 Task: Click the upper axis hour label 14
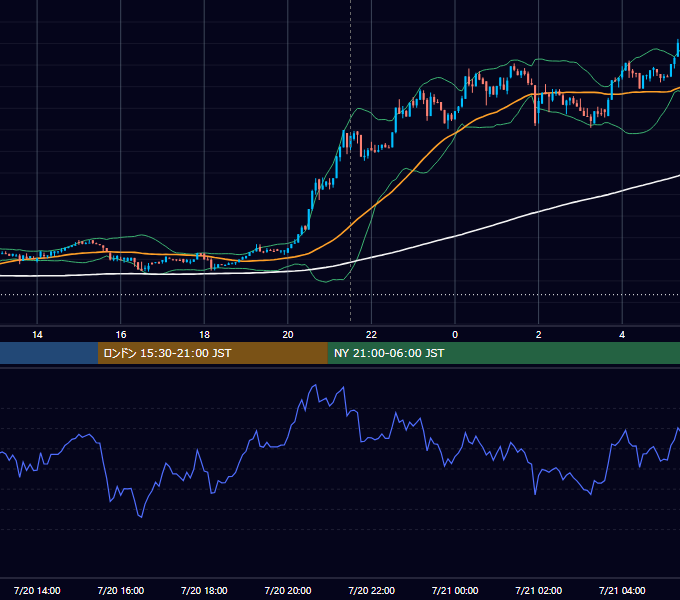point(37,335)
